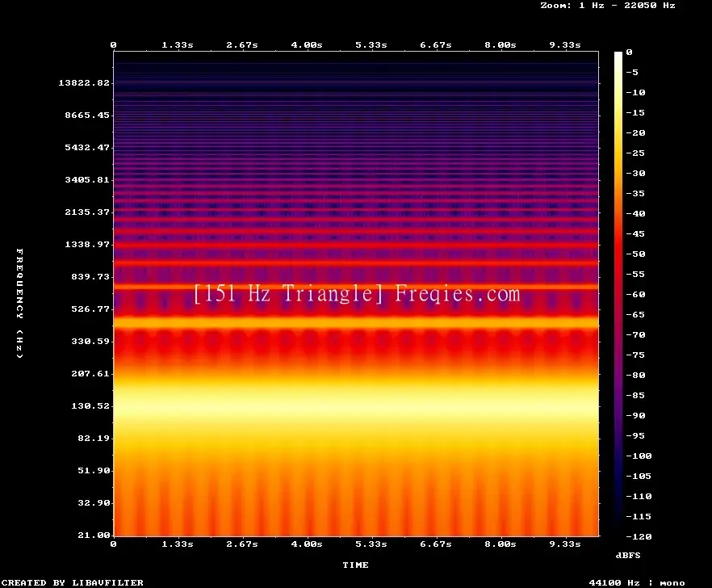Click "CREATED BY LIBAVFILTER" footer text

72,582
